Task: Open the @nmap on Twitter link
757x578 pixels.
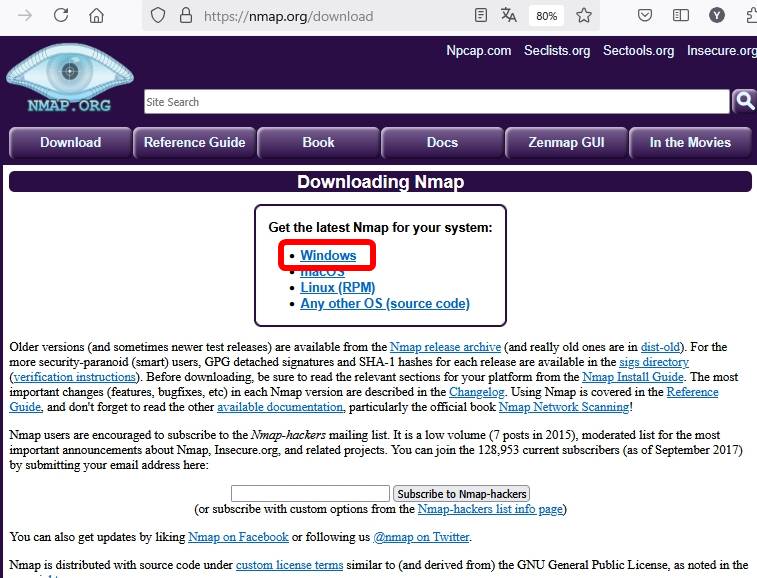Action: point(421,536)
